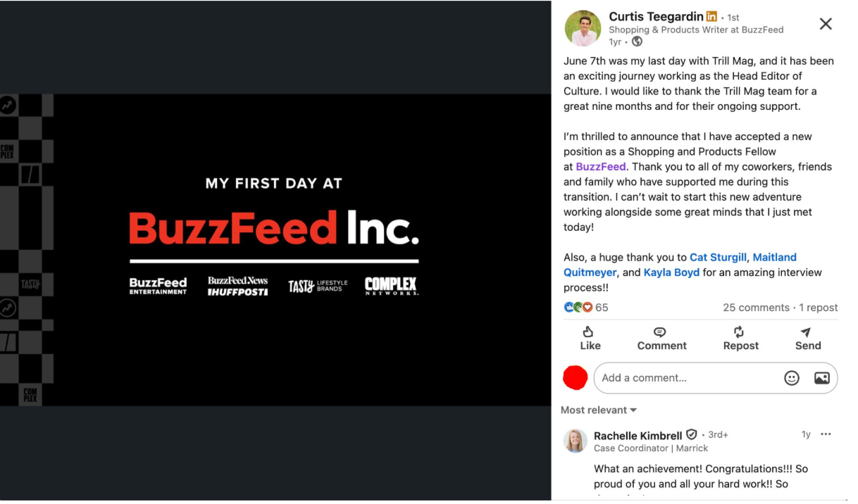Click the add photo icon in comment box
The height and width of the screenshot is (504, 858).
pos(821,378)
